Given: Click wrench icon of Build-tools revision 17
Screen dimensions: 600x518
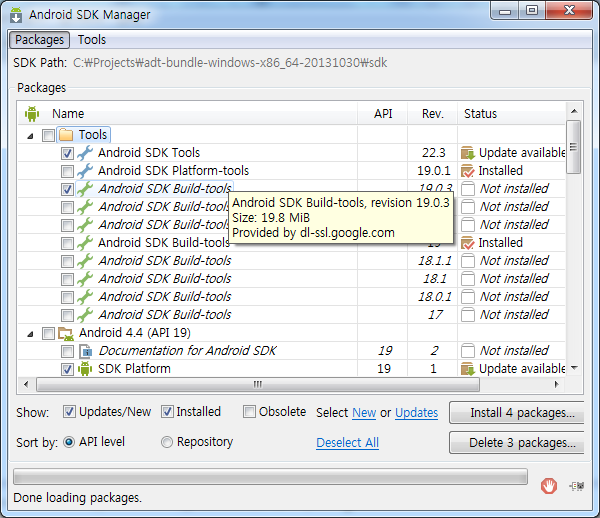Looking at the screenshot, I should 85,314.
